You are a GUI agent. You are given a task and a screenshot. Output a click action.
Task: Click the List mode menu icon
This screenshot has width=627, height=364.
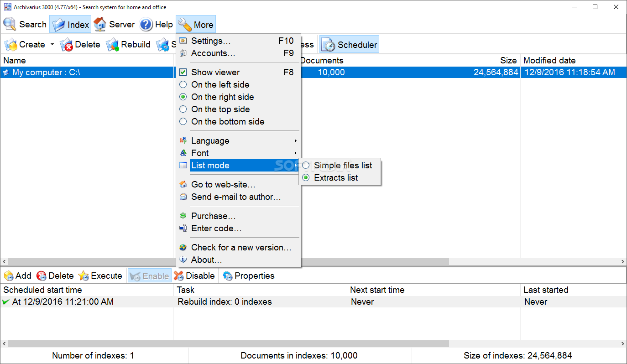coord(183,165)
